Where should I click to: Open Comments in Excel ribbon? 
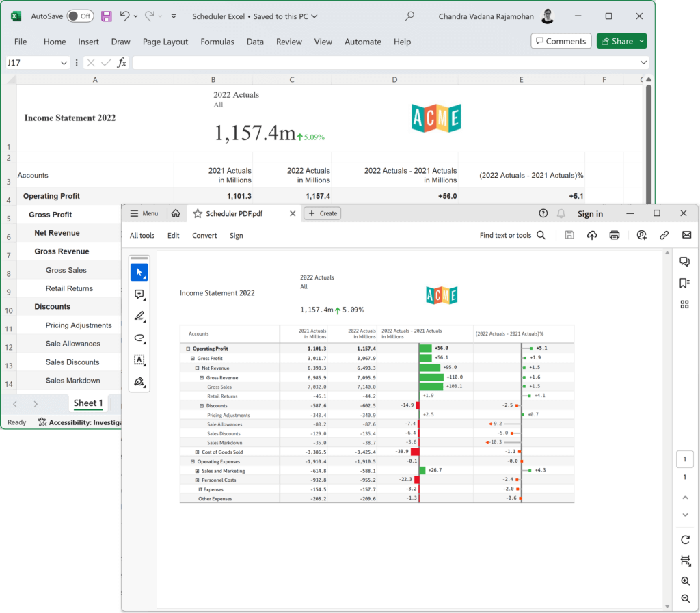click(x=561, y=41)
